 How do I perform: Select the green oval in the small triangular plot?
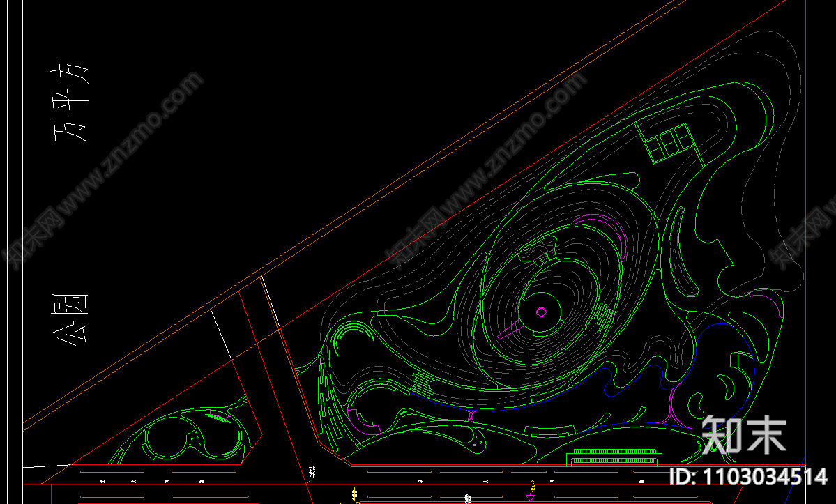(x=167, y=438)
